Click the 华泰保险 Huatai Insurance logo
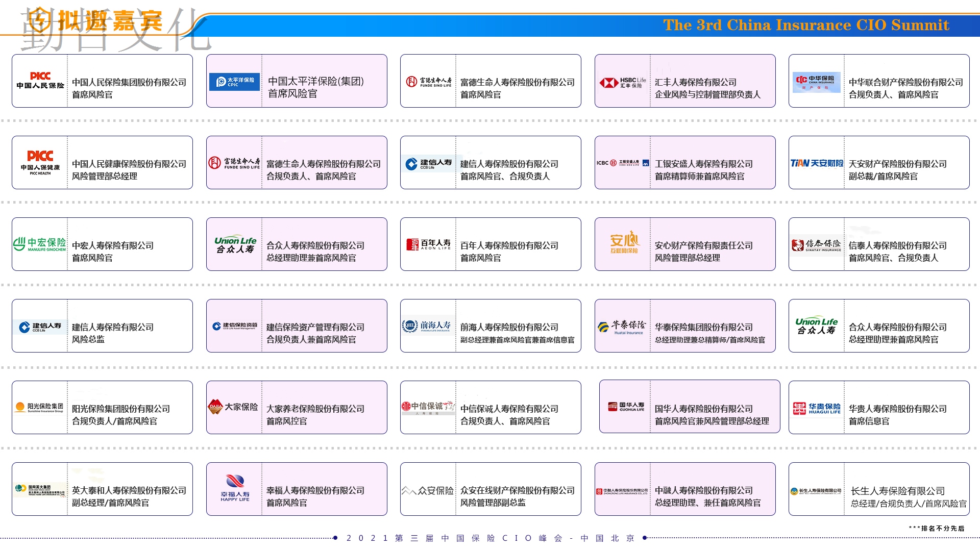Image resolution: width=980 pixels, height=551 pixels. [622, 327]
